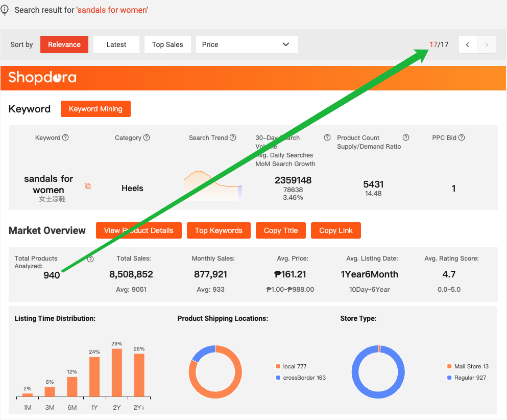The image size is (507, 420).
Task: Click help icon next to Keyword header
Action: 65,138
